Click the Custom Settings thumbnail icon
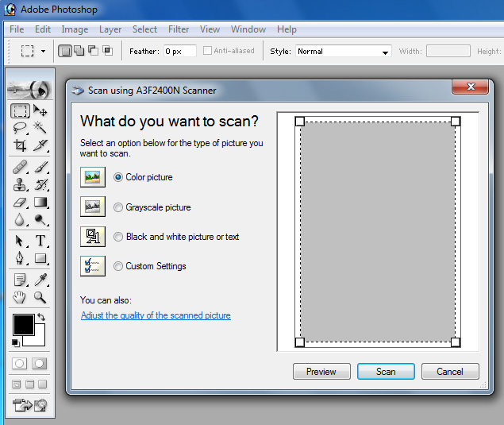 click(93, 266)
